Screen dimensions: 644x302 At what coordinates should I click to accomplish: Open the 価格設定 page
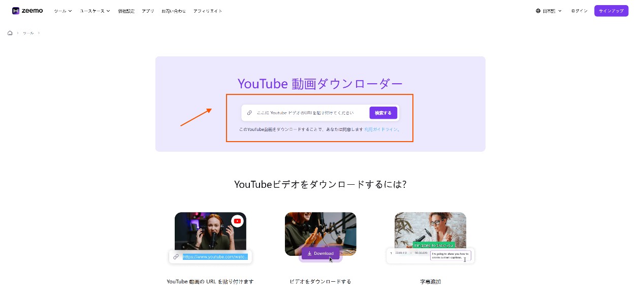[x=126, y=11]
